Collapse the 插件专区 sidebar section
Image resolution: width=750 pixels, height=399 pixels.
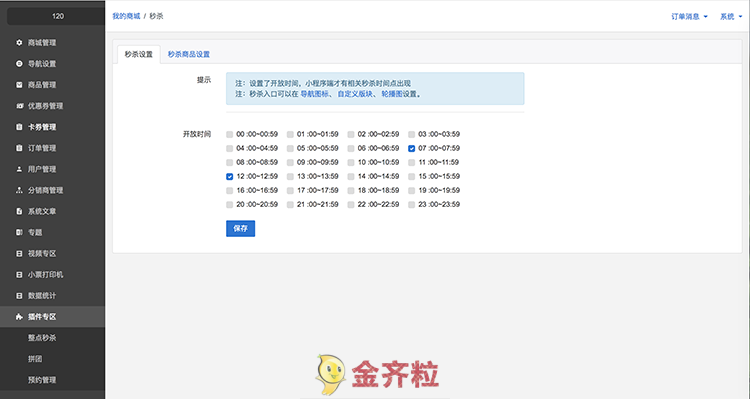click(x=53, y=317)
